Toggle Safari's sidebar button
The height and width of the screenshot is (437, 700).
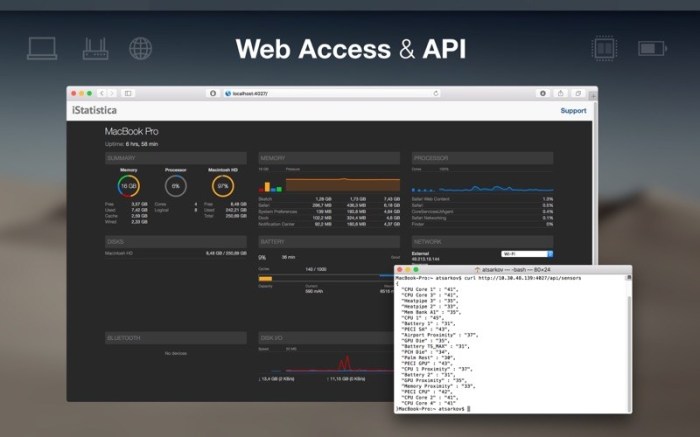point(128,93)
